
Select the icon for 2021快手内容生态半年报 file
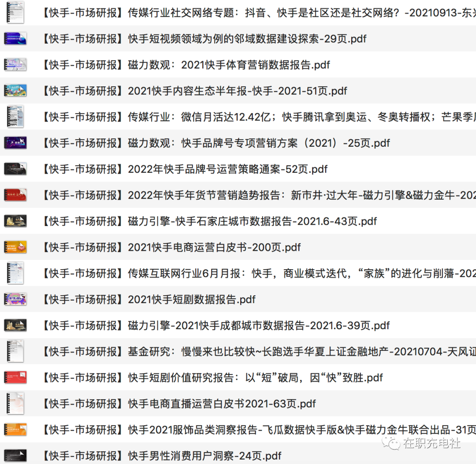tap(15, 91)
